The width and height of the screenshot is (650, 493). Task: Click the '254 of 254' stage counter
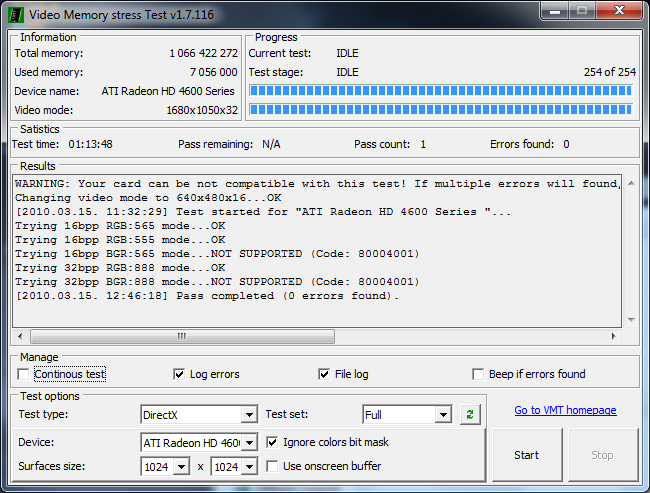610,72
